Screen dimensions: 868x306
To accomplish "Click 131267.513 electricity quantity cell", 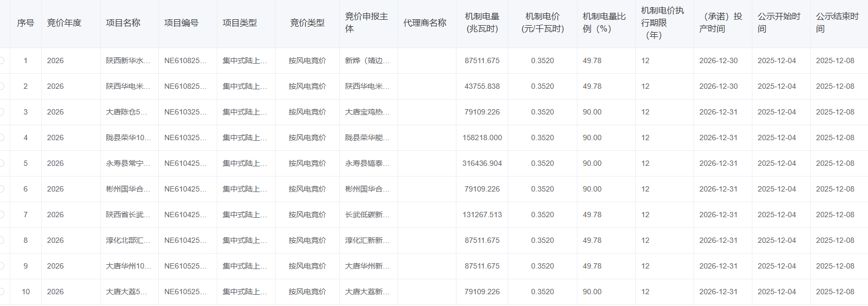I will click(x=482, y=215).
